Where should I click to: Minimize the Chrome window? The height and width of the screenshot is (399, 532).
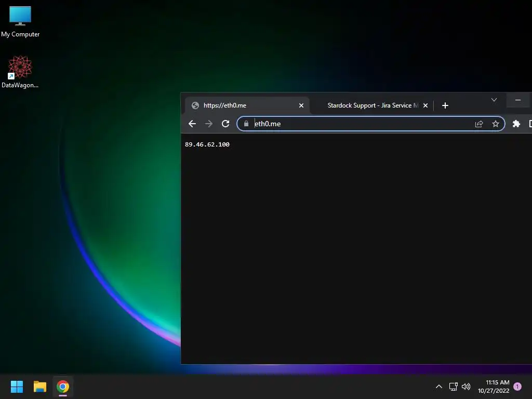coord(518,100)
